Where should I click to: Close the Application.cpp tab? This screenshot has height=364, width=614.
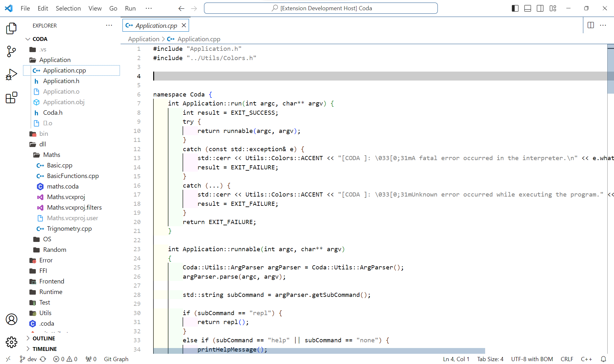(x=184, y=25)
